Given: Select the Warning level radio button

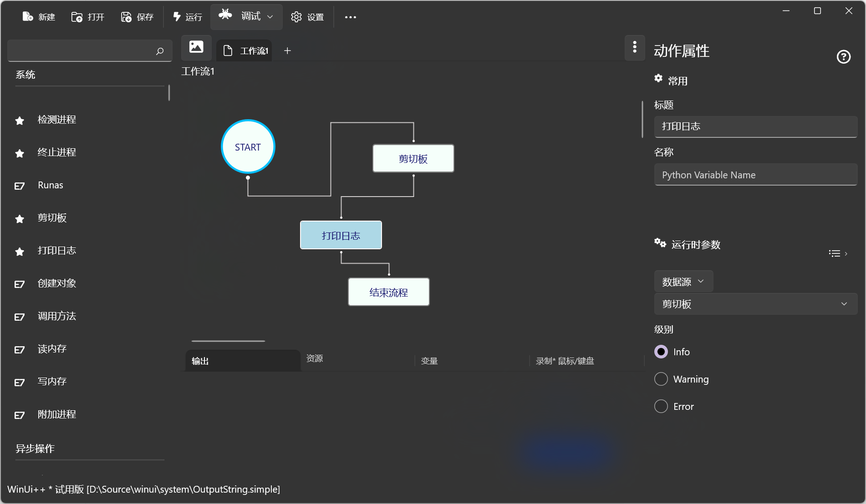Looking at the screenshot, I should pyautogui.click(x=661, y=379).
